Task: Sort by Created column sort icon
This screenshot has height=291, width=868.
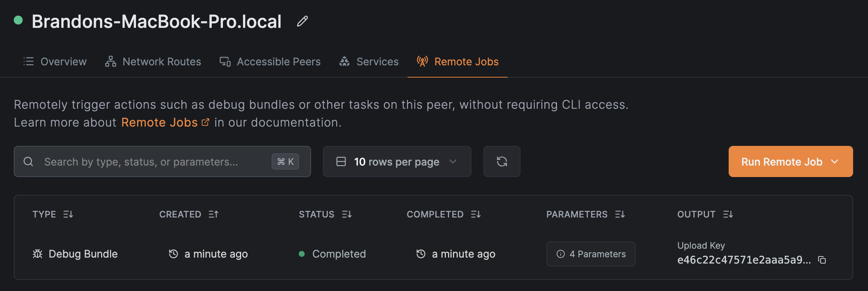Action: point(213,214)
